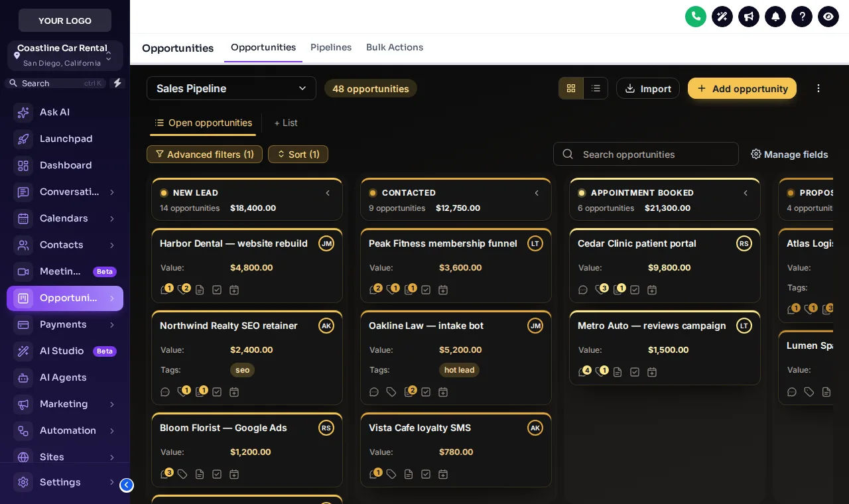Collapse the sidebar with the blue arrow

(127, 485)
